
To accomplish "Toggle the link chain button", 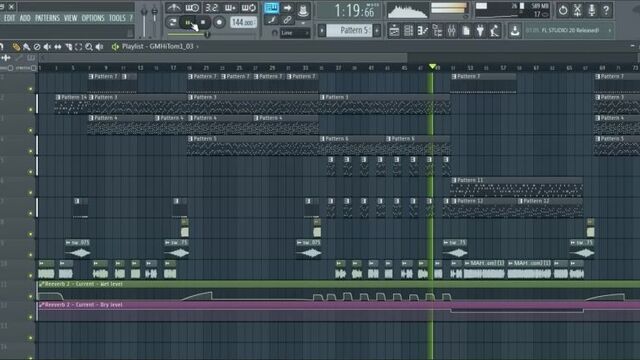I will pyautogui.click(x=287, y=20).
